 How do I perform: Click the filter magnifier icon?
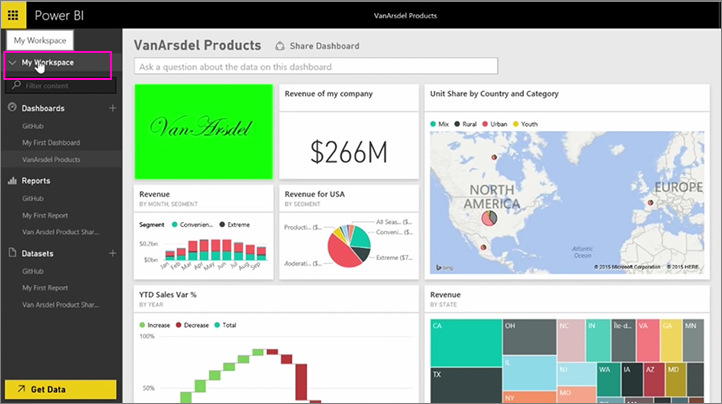coord(17,85)
